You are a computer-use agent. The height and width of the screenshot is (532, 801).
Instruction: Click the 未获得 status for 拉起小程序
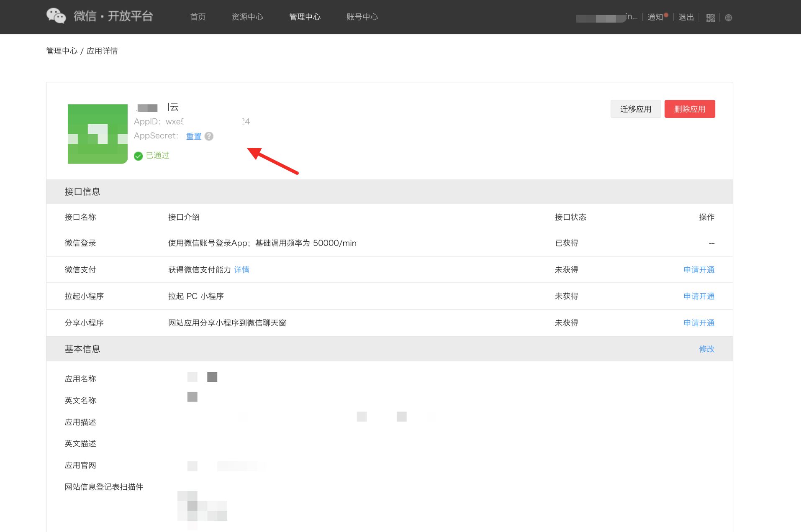tap(567, 296)
